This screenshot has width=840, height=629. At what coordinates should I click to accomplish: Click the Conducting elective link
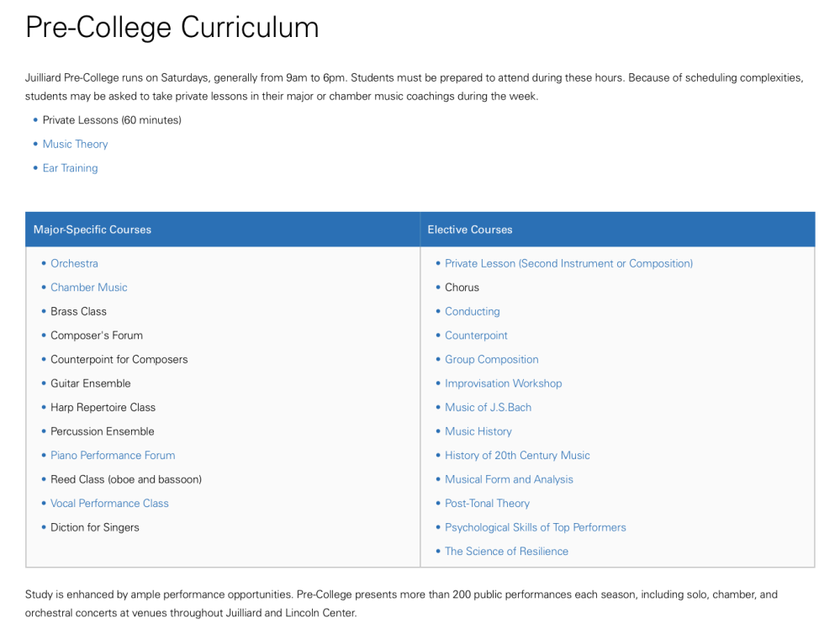[472, 311]
